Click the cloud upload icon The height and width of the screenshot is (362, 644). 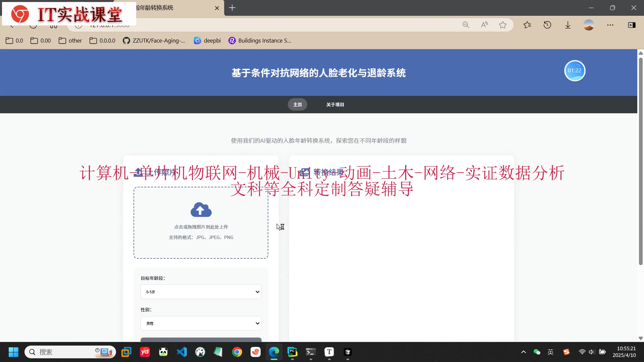201,210
